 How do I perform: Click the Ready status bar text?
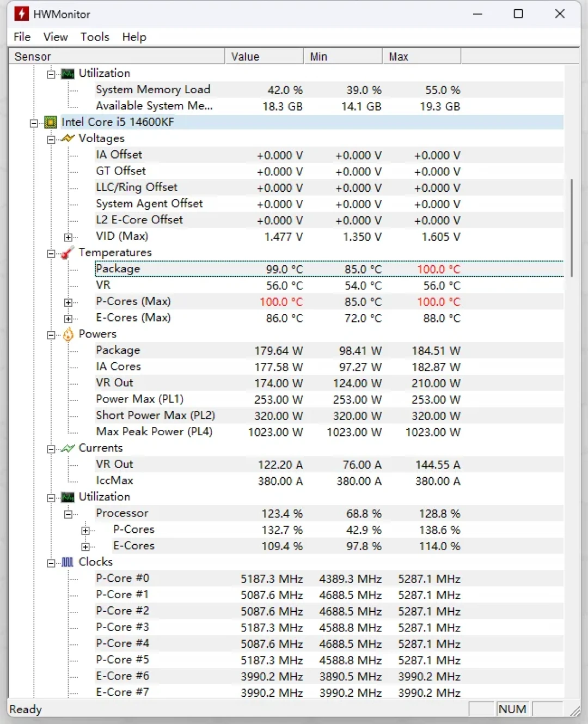point(26,709)
